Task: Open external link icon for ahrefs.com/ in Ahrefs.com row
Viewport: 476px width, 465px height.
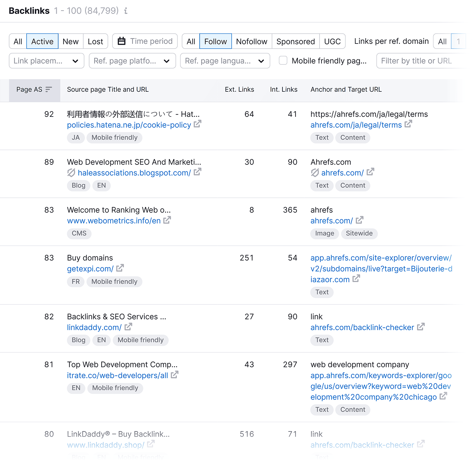Action: pos(370,172)
